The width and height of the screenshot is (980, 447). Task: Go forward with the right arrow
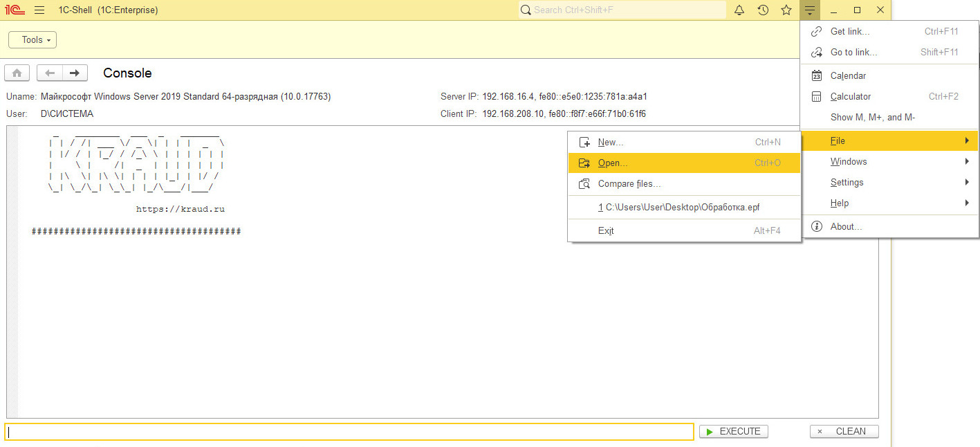pos(75,73)
